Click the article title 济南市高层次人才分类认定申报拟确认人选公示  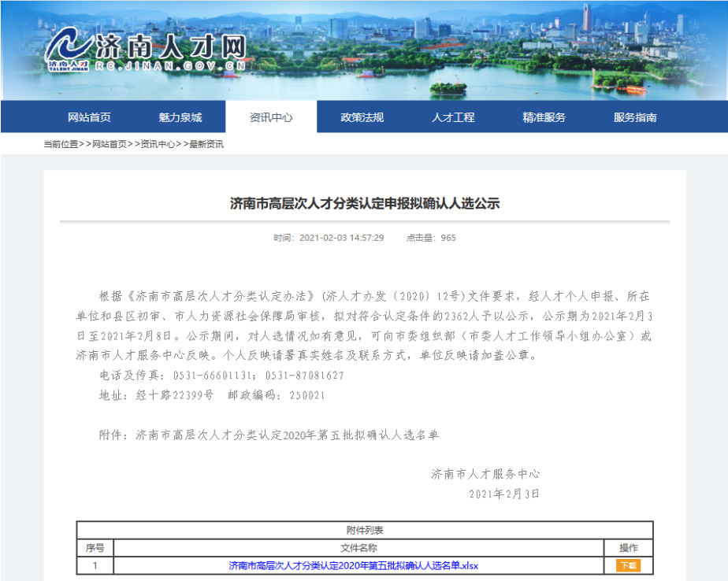364,203
